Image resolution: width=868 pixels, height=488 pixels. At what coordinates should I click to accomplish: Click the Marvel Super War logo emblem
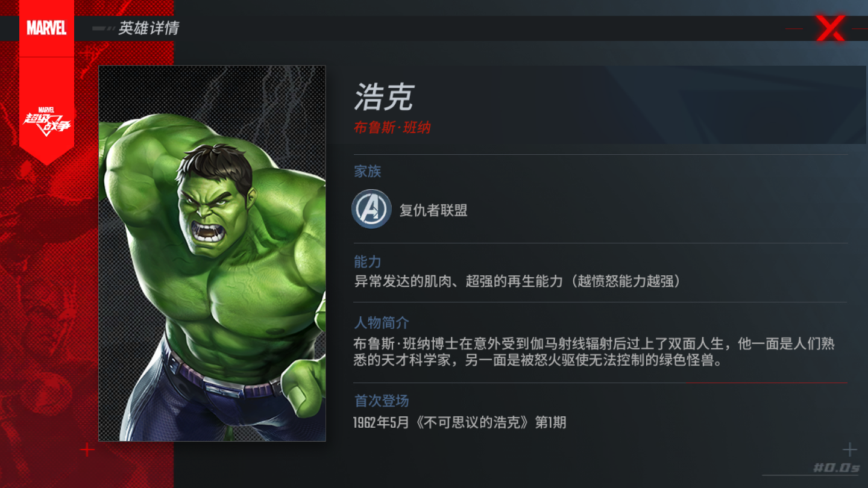pyautogui.click(x=47, y=120)
